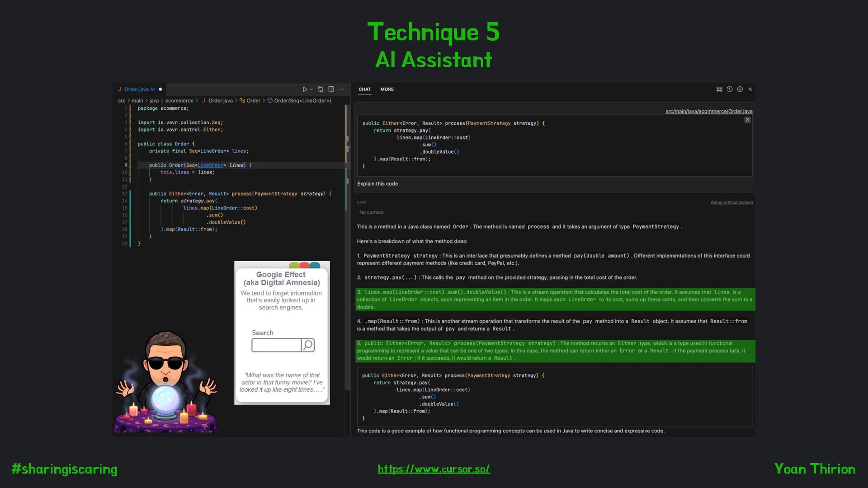Remove the attached code snippet with X
868x488 pixels.
coord(747,120)
